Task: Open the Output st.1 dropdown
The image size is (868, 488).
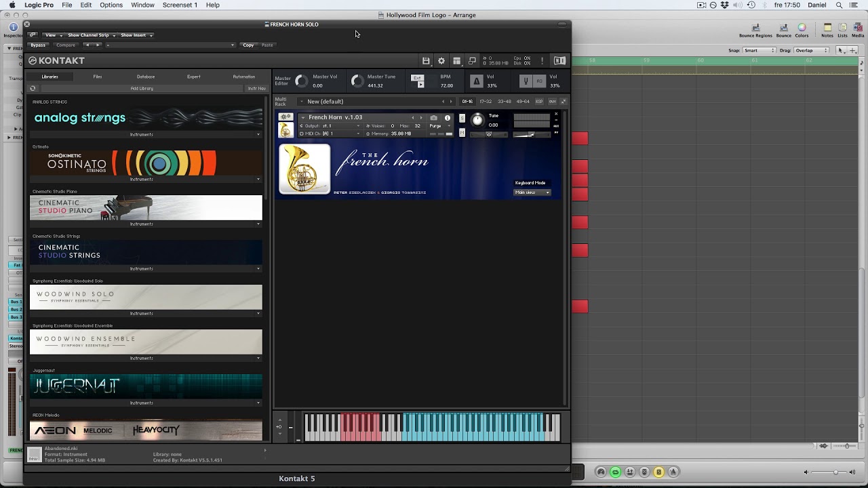Action: point(331,126)
